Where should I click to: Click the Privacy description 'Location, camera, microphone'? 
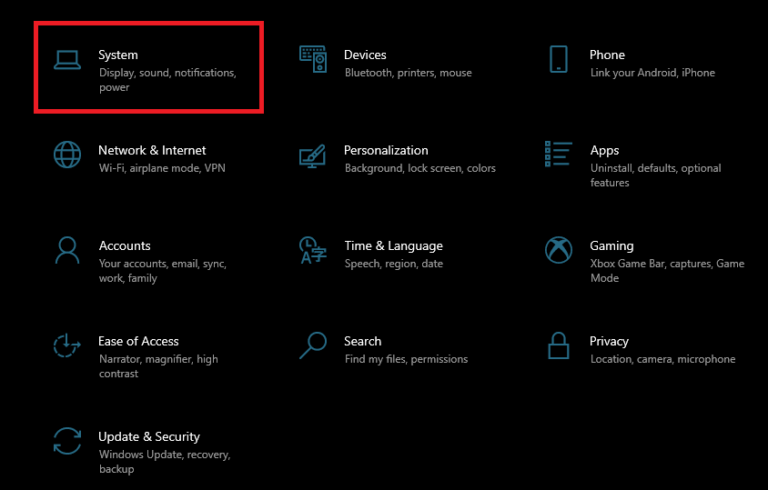point(662,359)
